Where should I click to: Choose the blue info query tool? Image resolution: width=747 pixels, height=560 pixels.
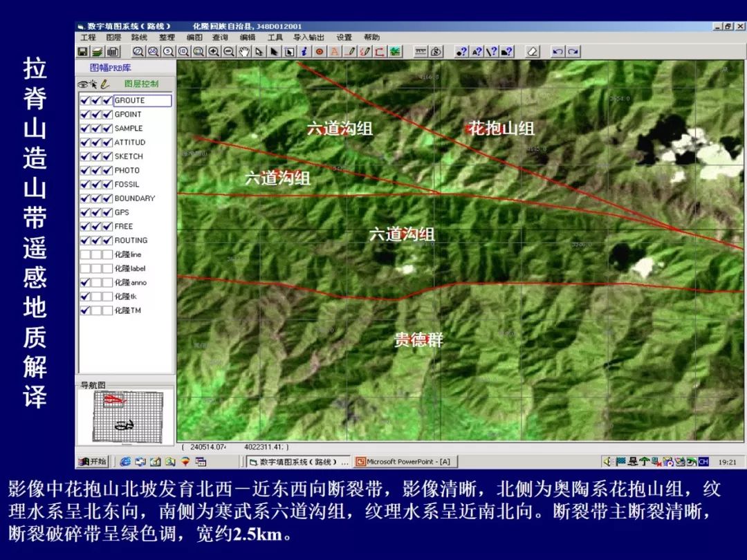(x=304, y=51)
